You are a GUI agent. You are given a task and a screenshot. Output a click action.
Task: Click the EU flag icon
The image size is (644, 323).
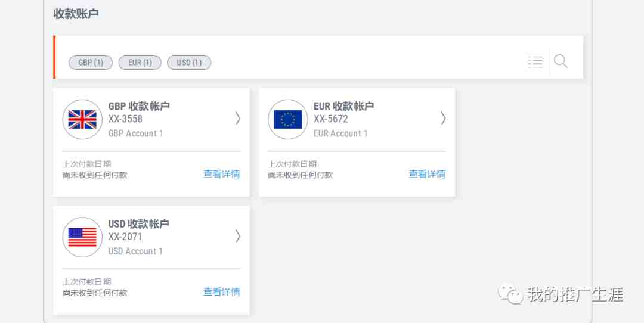(x=288, y=119)
